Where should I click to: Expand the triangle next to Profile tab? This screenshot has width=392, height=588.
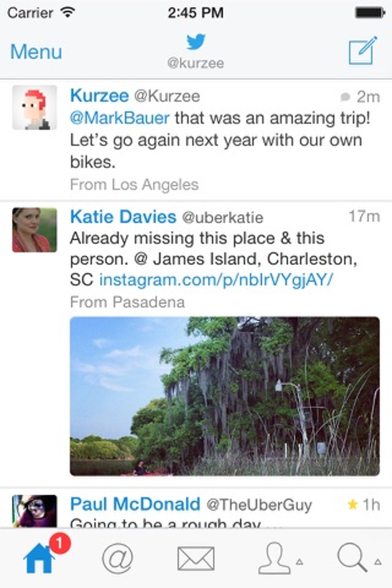click(x=299, y=562)
